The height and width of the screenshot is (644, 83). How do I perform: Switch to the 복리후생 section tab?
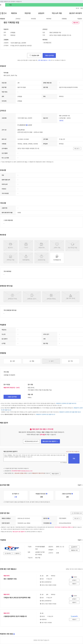point(49,19)
